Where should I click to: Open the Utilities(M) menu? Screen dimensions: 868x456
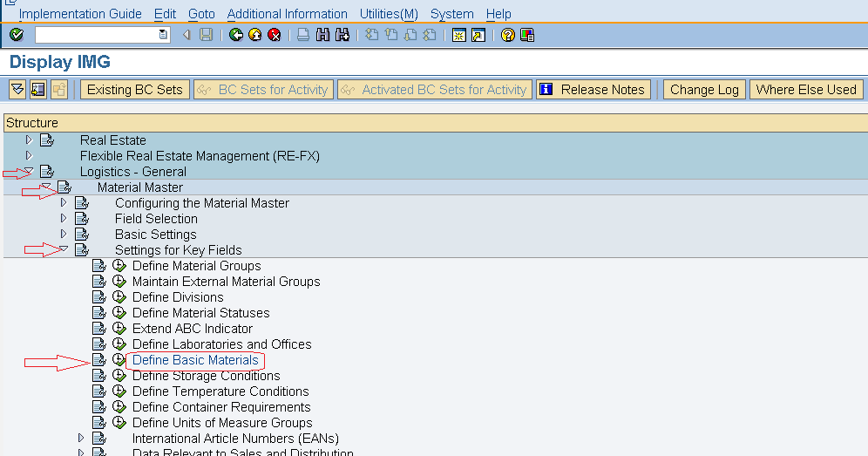pos(390,14)
